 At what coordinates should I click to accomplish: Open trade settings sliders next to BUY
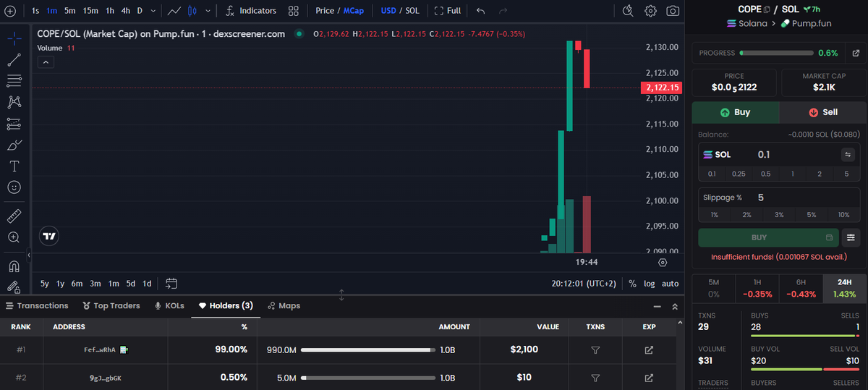tap(851, 237)
